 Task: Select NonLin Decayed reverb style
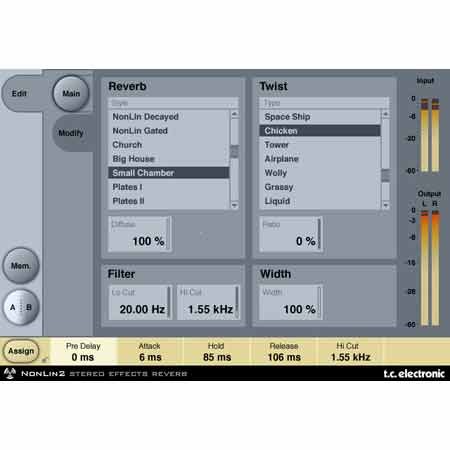169,117
